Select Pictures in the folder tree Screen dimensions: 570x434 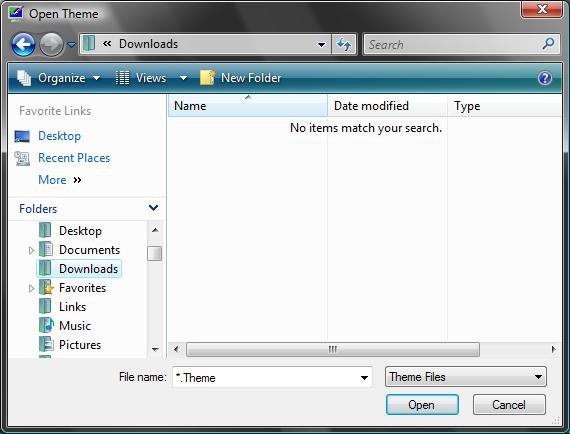pos(80,345)
